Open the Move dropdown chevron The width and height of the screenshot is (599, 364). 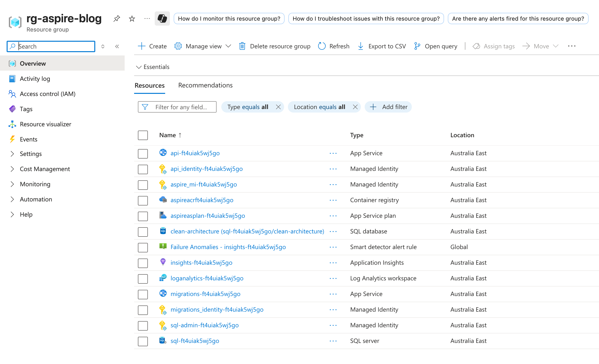pyautogui.click(x=555, y=46)
